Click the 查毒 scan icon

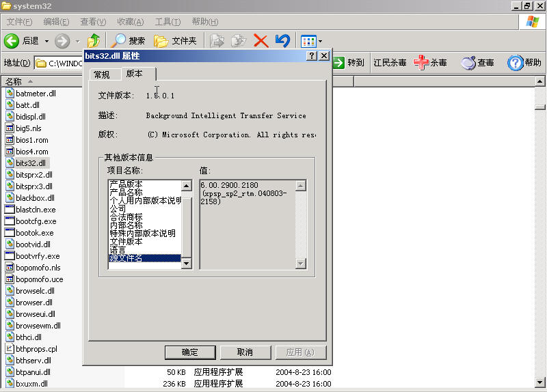tap(468, 63)
